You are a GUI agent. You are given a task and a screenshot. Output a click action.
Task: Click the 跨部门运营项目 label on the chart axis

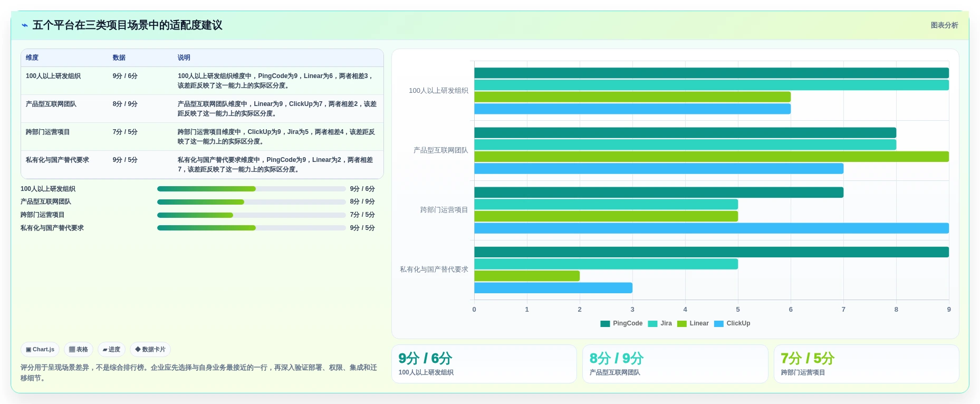pos(444,210)
